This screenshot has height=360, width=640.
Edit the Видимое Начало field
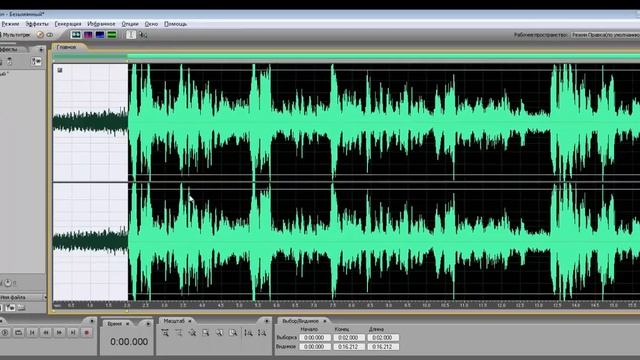[315, 347]
